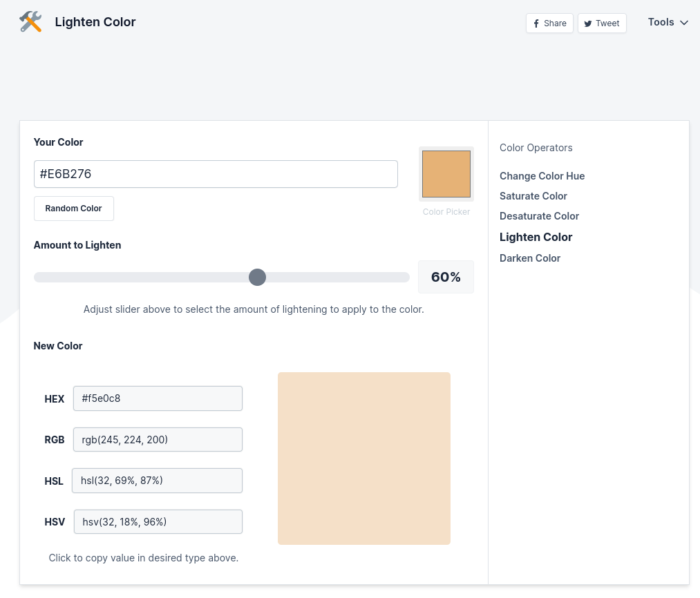700x598 pixels.
Task: Copy the HSV value field
Action: pos(158,522)
